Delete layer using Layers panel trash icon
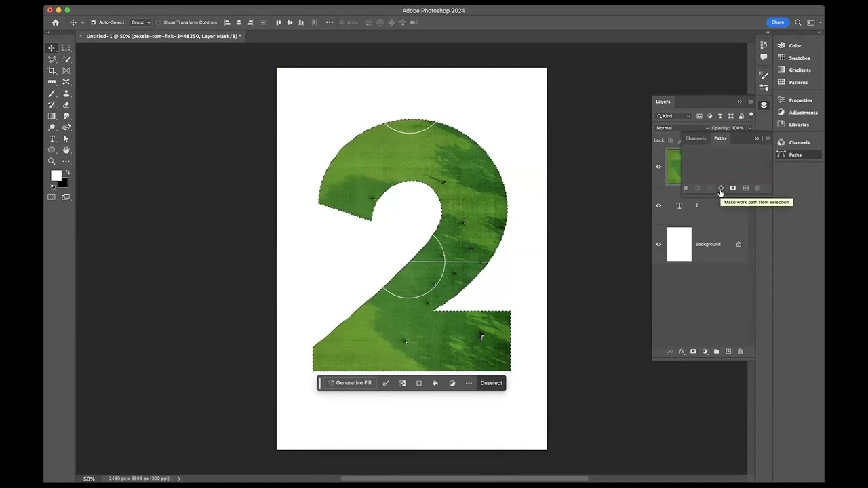This screenshot has height=488, width=868. [x=740, y=352]
